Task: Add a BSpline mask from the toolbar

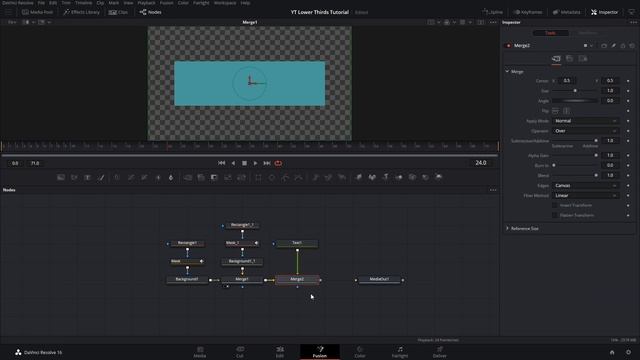Action: point(299,177)
